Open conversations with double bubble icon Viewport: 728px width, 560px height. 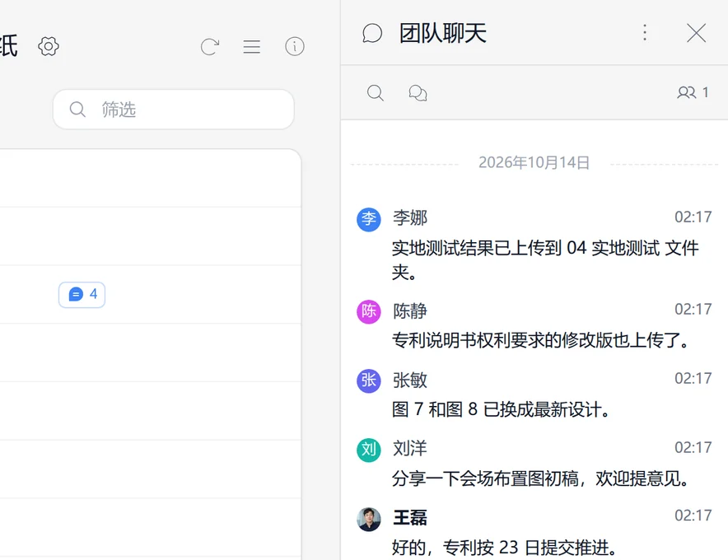tap(418, 92)
